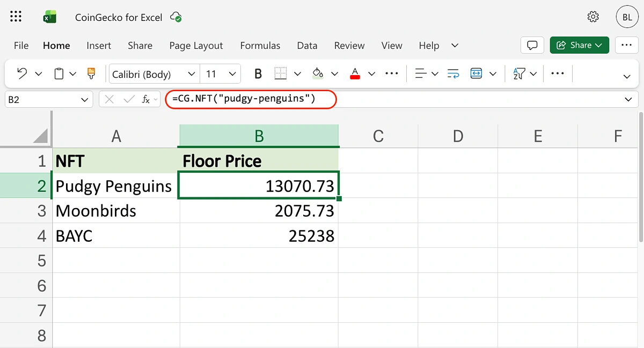Click the text alignment icon
This screenshot has height=348, width=644.
click(x=421, y=73)
